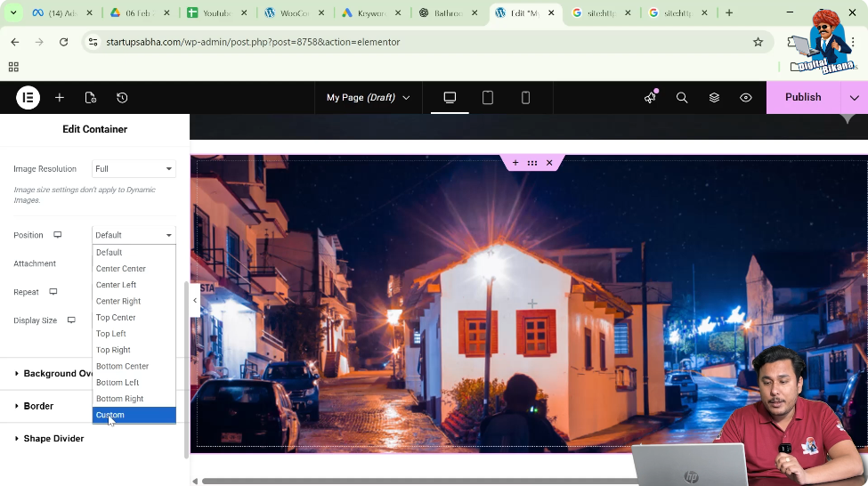The width and height of the screenshot is (868, 486).
Task: Select Custom in the Position list
Action: 134,415
